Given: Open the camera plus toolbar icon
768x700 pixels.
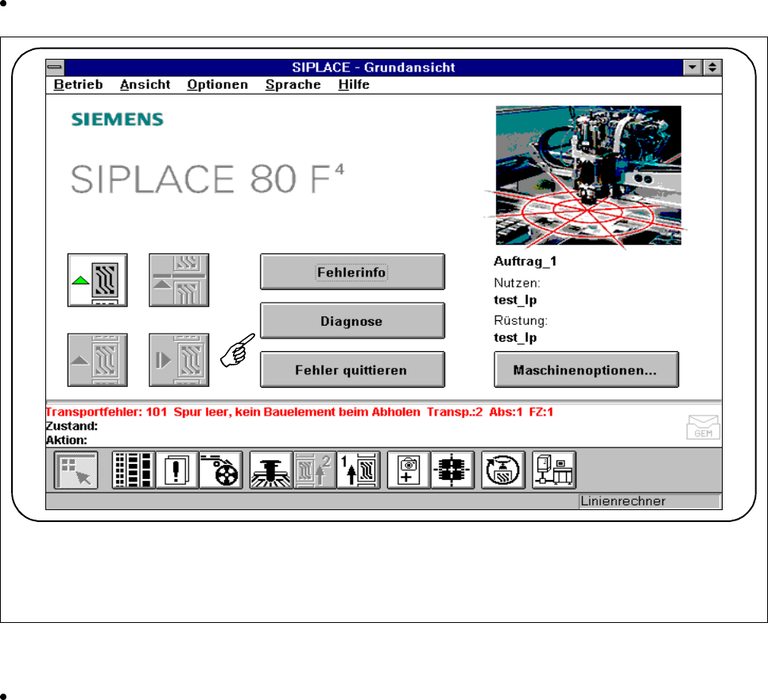Looking at the screenshot, I should [x=409, y=470].
